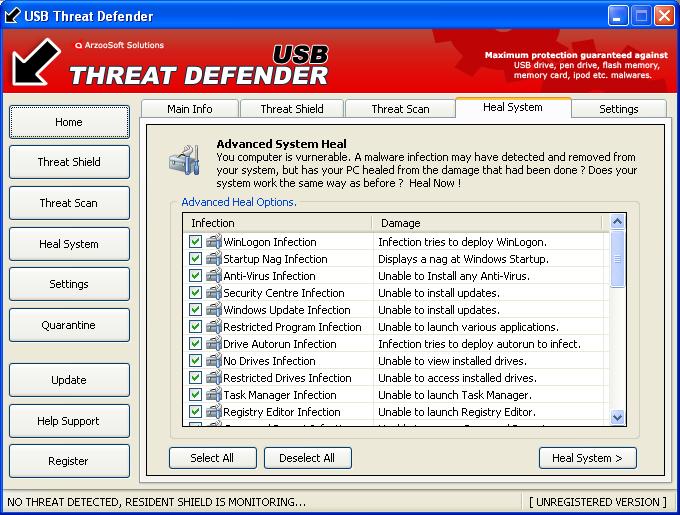Screen dimensions: 680x515
Task: Click 'Unable to launch Task Manager.' text
Action: [x=455, y=395]
